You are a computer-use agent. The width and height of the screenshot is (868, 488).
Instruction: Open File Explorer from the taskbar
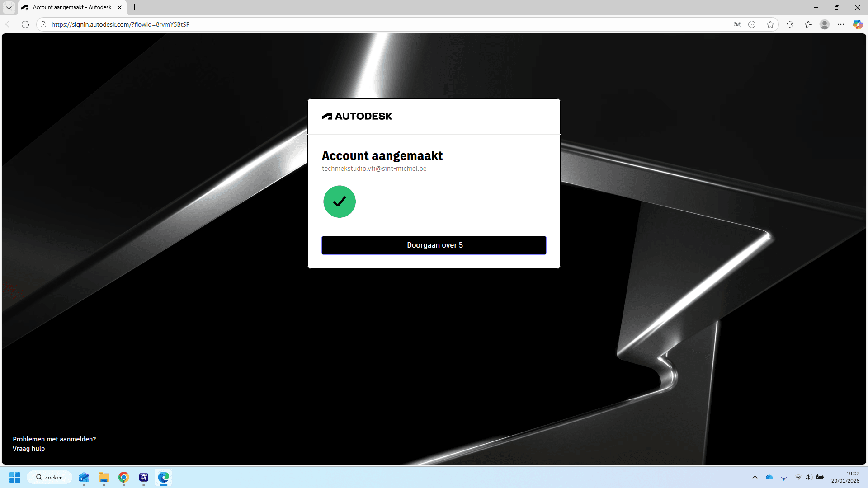(x=104, y=477)
